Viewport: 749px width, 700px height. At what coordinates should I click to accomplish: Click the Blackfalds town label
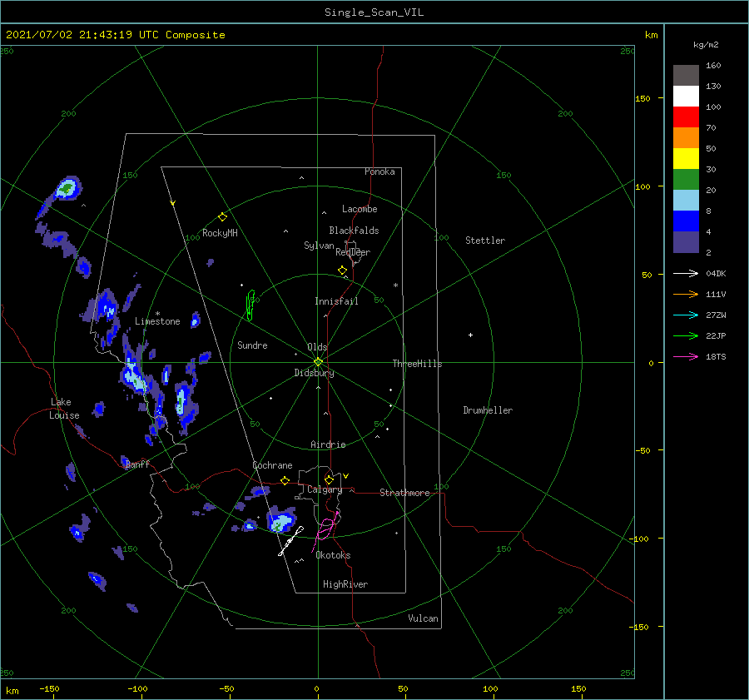click(354, 231)
